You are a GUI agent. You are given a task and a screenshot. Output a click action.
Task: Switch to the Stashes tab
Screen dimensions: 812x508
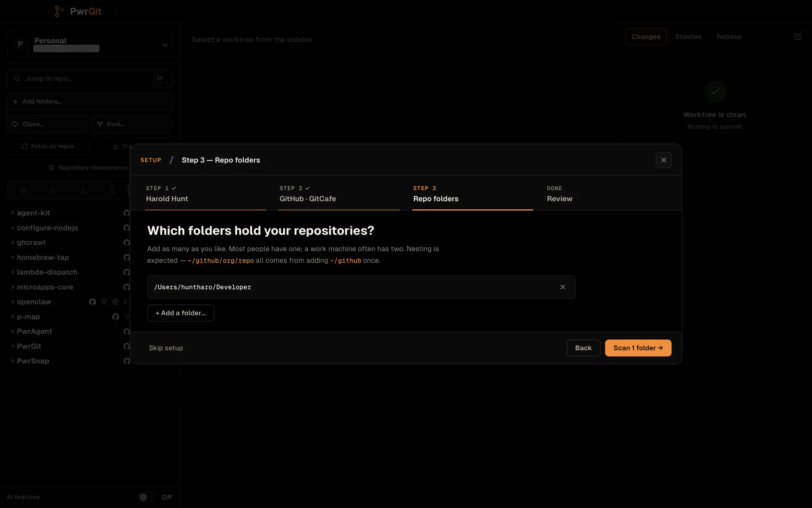point(688,37)
